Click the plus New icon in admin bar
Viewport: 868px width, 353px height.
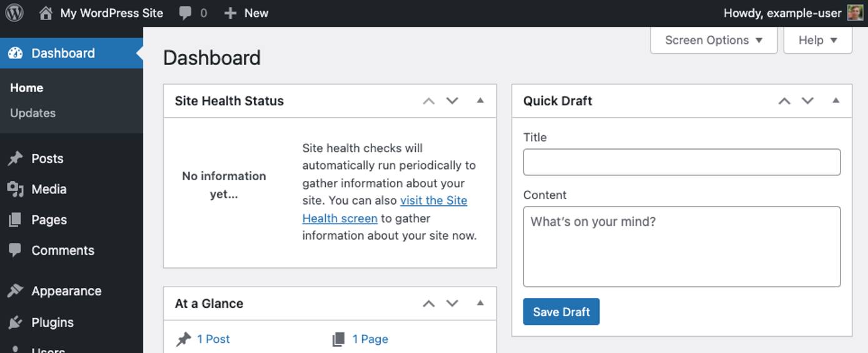[230, 13]
